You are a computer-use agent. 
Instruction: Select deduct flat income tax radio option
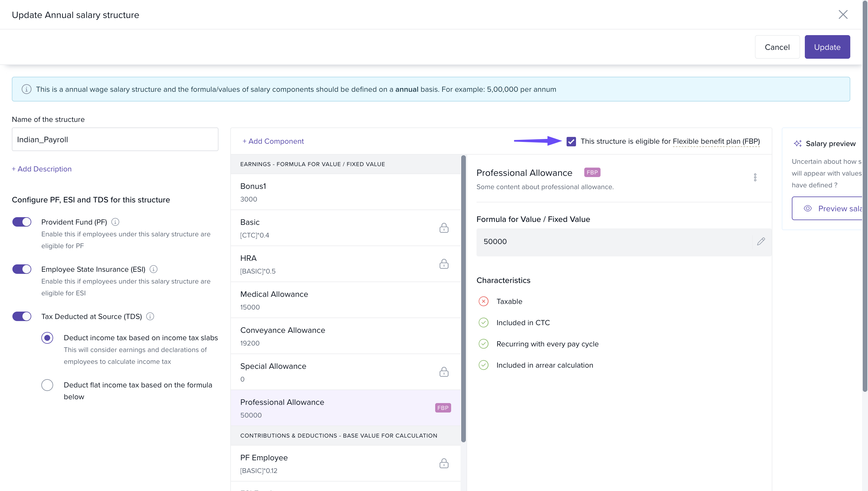pyautogui.click(x=47, y=385)
